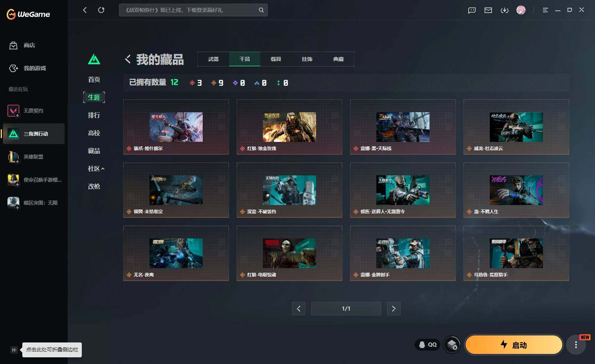Open 高校 in game nav

pyautogui.click(x=94, y=133)
